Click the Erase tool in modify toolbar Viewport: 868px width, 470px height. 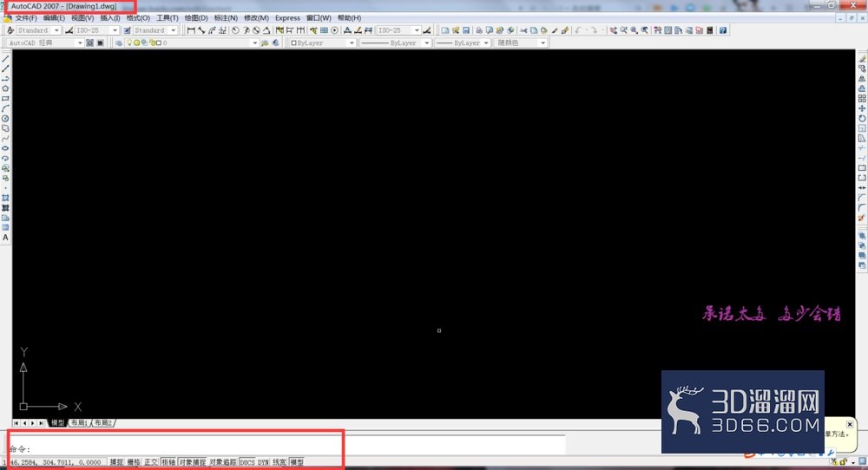coord(862,59)
